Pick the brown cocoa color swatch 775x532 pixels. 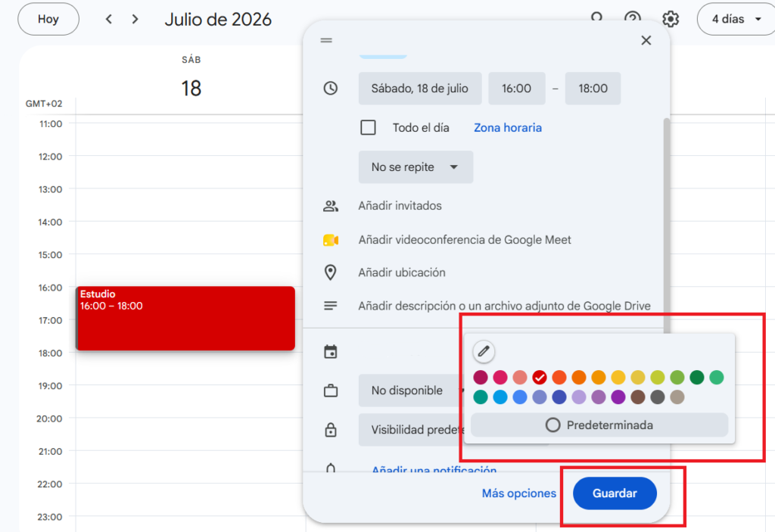pyautogui.click(x=637, y=397)
